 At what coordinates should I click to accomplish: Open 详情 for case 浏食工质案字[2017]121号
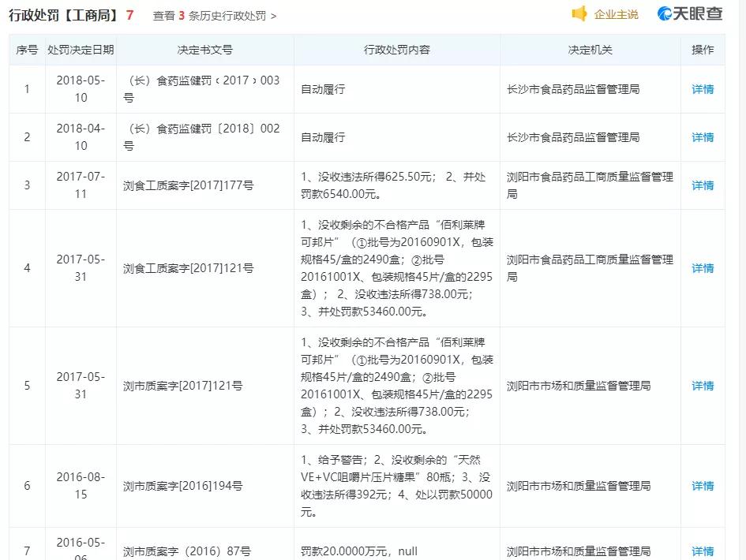tap(701, 267)
